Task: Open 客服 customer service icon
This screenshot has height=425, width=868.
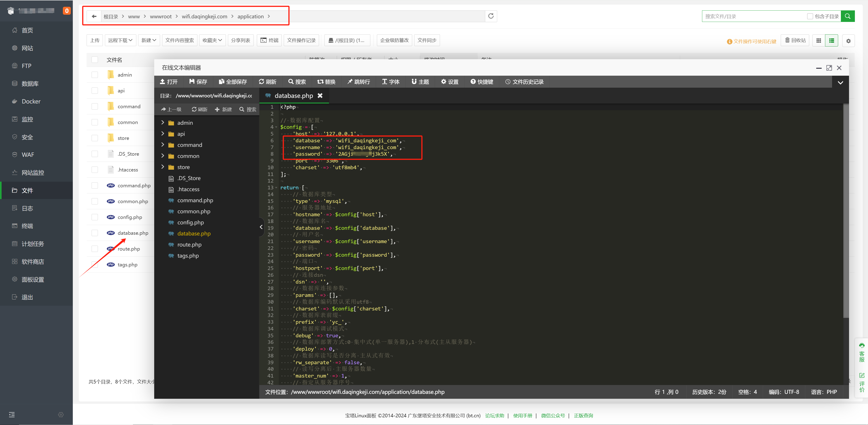Action: click(862, 353)
